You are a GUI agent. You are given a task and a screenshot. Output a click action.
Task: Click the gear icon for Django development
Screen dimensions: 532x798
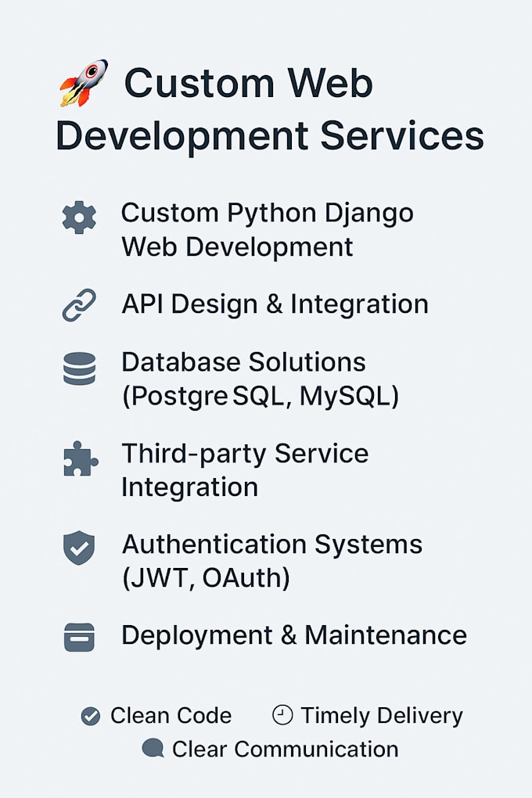pos(79,217)
